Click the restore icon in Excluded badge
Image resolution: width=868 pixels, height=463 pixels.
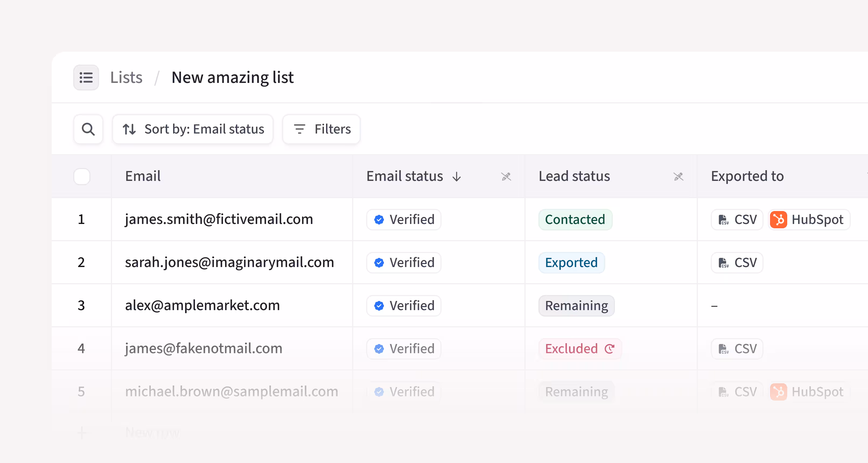(x=610, y=349)
